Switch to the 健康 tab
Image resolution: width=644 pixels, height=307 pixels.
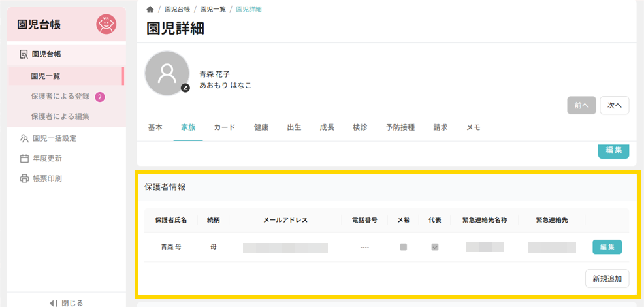(261, 128)
